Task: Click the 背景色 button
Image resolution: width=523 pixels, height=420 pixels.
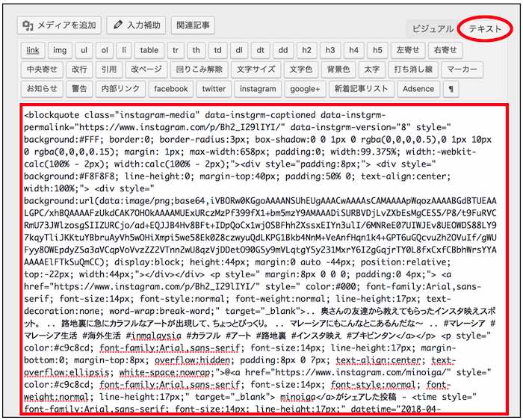Action: pos(338,70)
